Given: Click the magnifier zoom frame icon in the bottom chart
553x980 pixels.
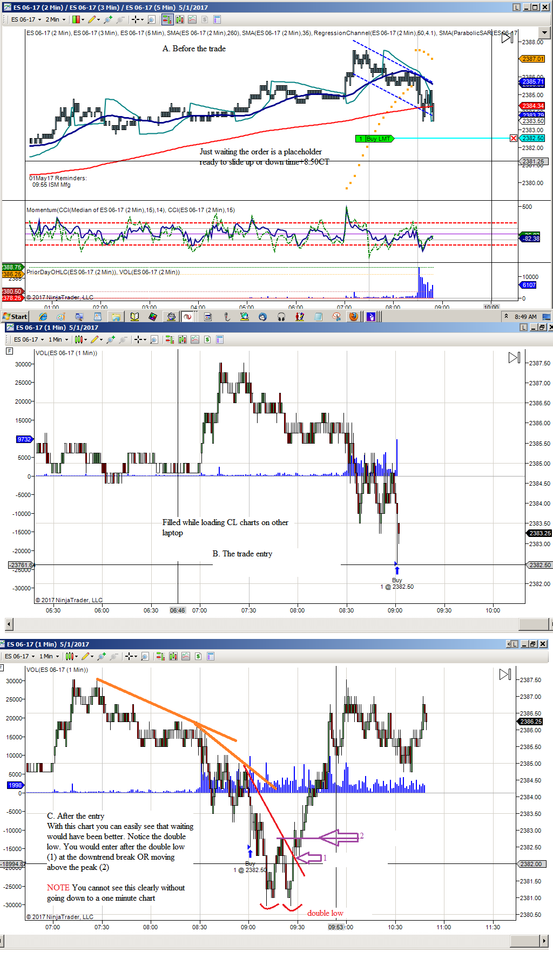Looking at the screenshot, I should click(x=145, y=656).
